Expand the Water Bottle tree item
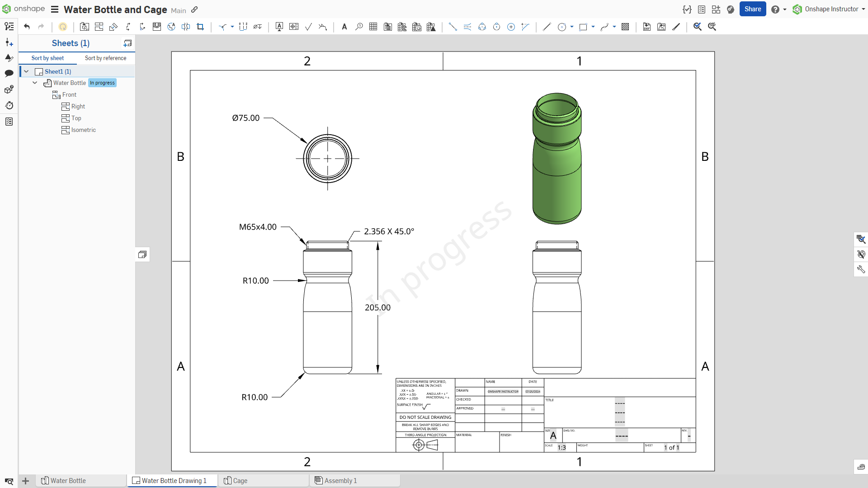868x488 pixels. pos(35,83)
